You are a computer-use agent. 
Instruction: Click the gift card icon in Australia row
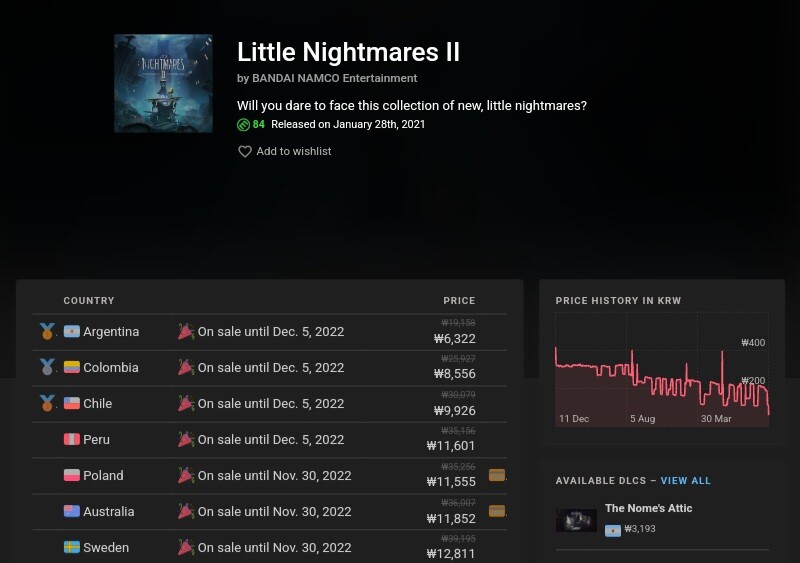(x=496, y=511)
